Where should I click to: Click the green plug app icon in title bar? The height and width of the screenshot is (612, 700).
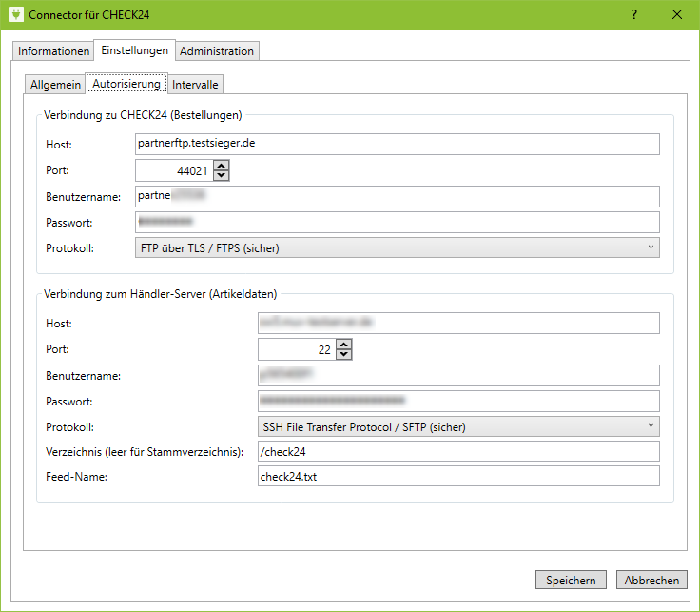click(15, 15)
